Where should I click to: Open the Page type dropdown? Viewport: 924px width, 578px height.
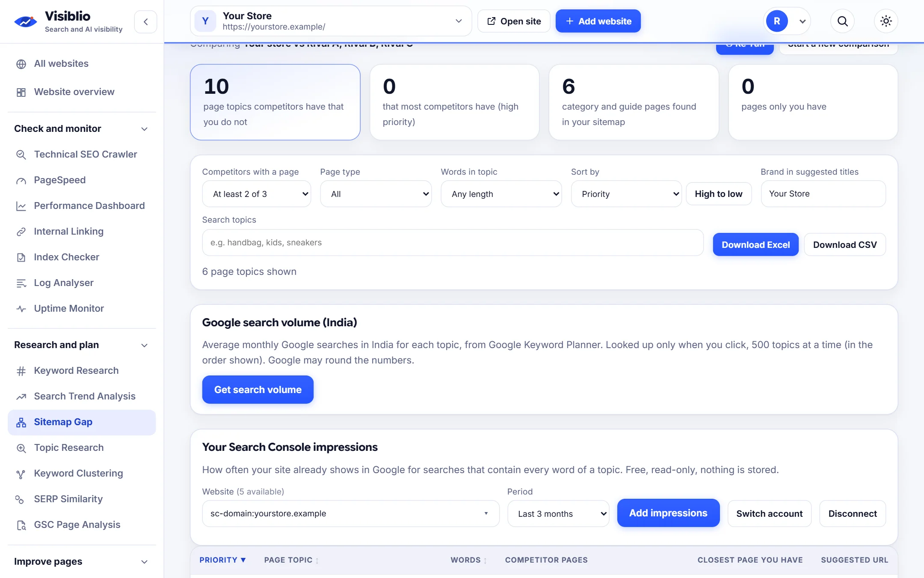tap(376, 194)
